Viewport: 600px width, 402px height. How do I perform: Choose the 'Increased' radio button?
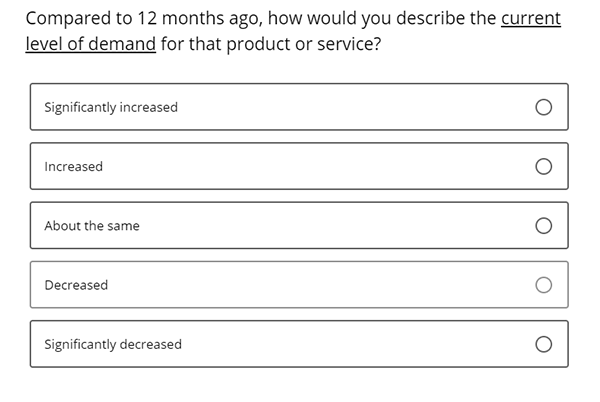543,166
